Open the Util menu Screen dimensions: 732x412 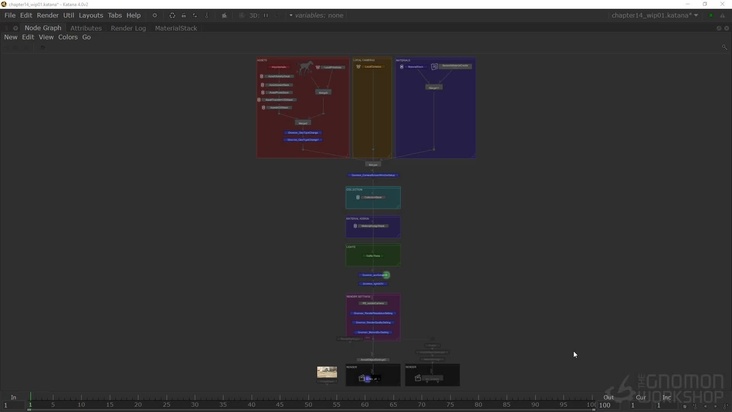pyautogui.click(x=69, y=15)
